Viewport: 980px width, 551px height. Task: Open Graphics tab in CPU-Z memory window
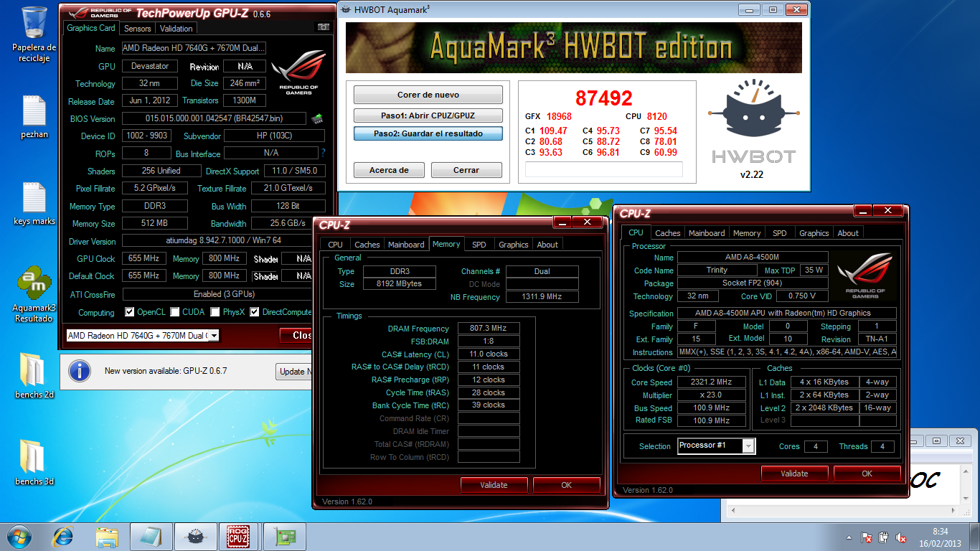tap(514, 245)
